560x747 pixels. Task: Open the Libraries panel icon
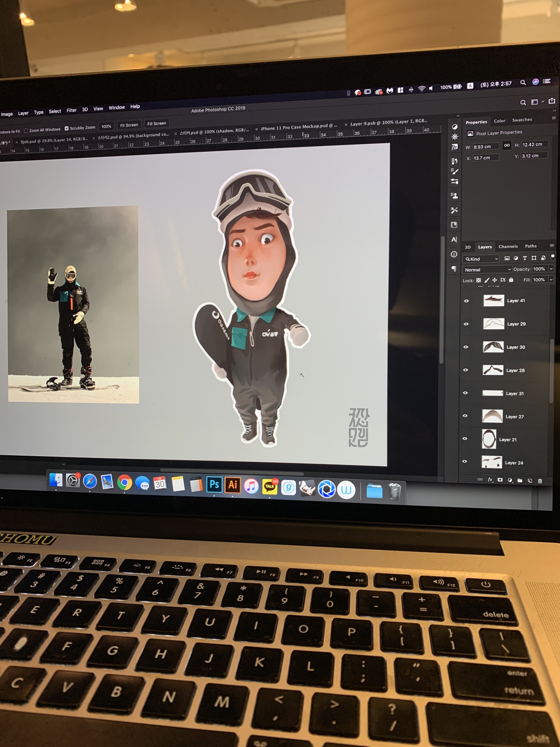pos(454,225)
